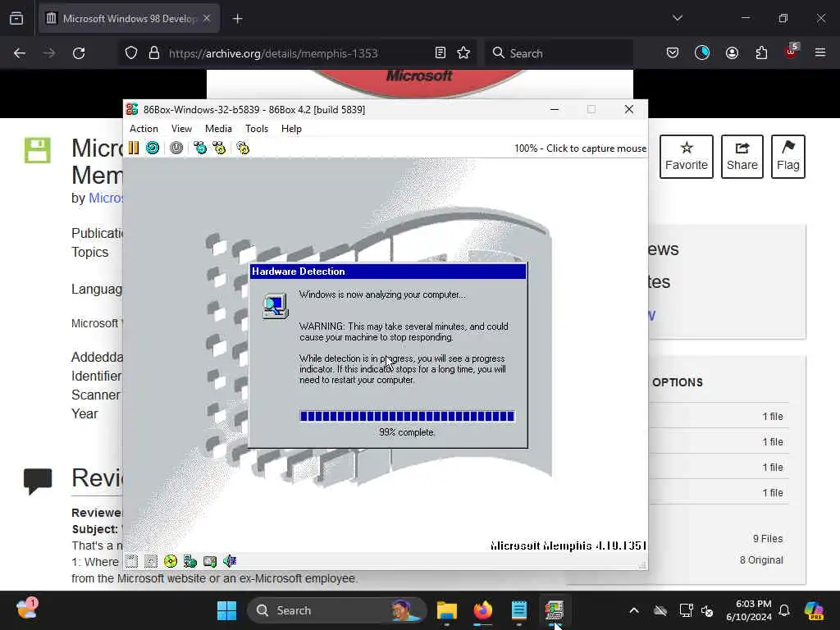Click the tracking protection shield icon

[131, 53]
